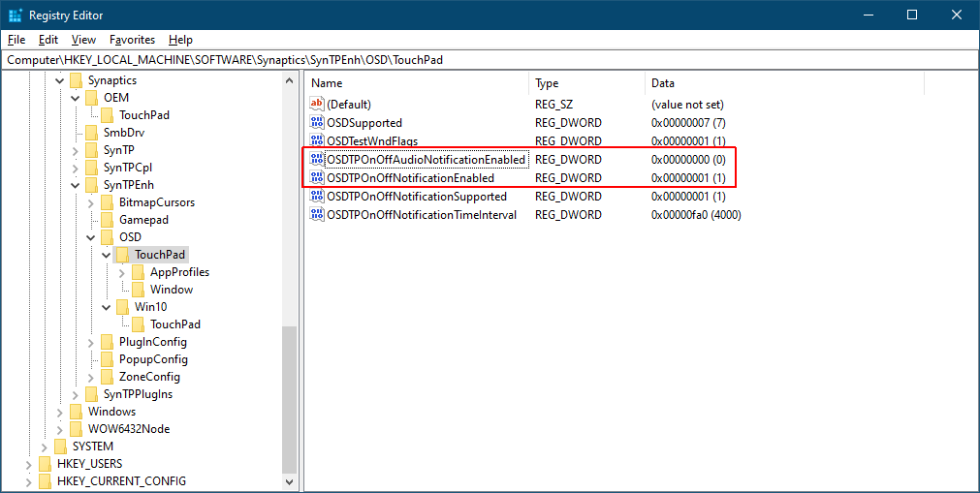The width and height of the screenshot is (980, 493).
Task: Click the Gamepad folder icon
Action: pyautogui.click(x=108, y=220)
